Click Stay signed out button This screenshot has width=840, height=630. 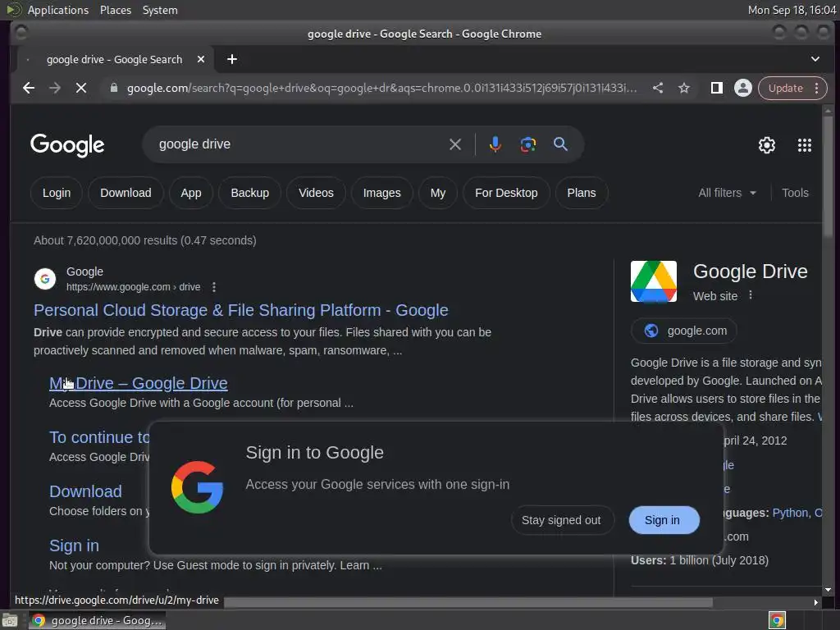point(561,520)
